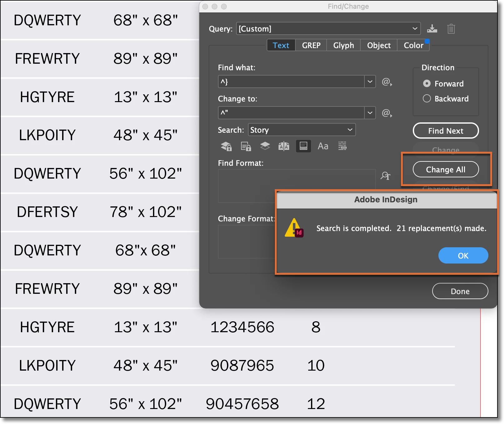
Task: Click quantity cell showing 8
Action: (x=316, y=327)
